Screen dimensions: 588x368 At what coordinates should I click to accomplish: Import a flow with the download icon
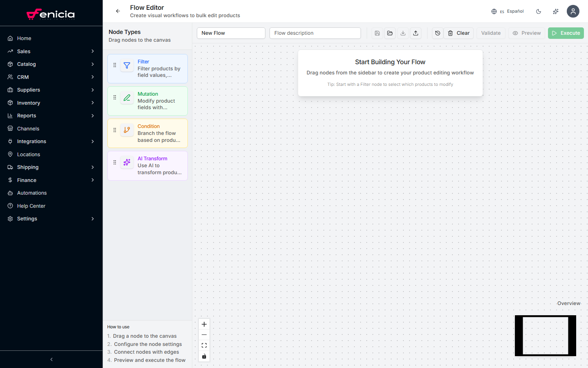403,33
